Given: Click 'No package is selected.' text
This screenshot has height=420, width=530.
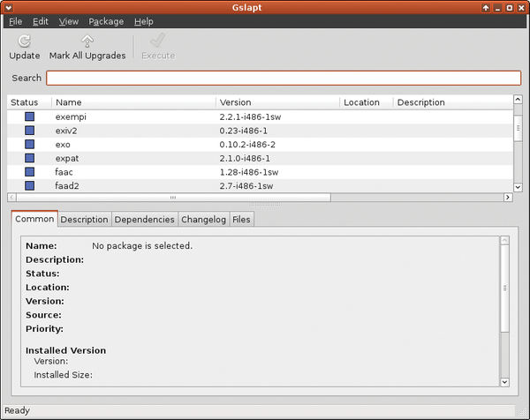Looking at the screenshot, I should point(142,246).
